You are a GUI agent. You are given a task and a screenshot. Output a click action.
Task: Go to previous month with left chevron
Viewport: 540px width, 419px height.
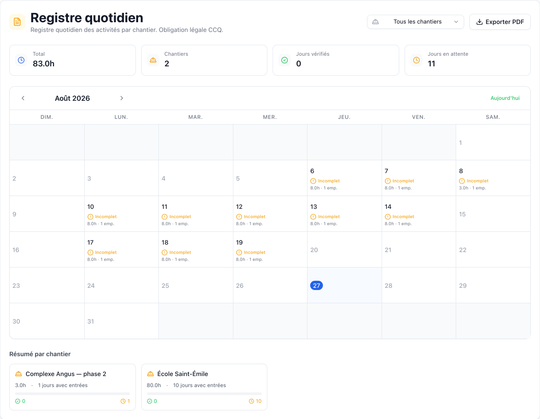[x=23, y=98]
